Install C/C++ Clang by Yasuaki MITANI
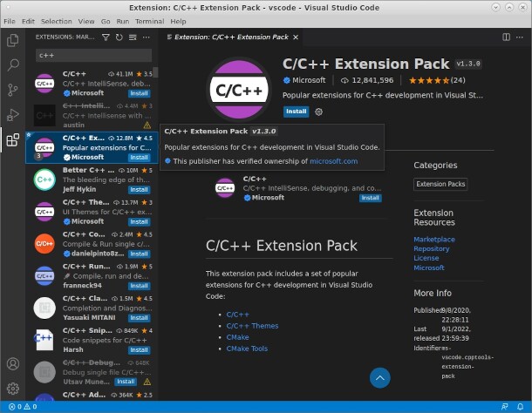Image resolution: width=532 pixels, height=413 pixels. pyautogui.click(x=140, y=318)
